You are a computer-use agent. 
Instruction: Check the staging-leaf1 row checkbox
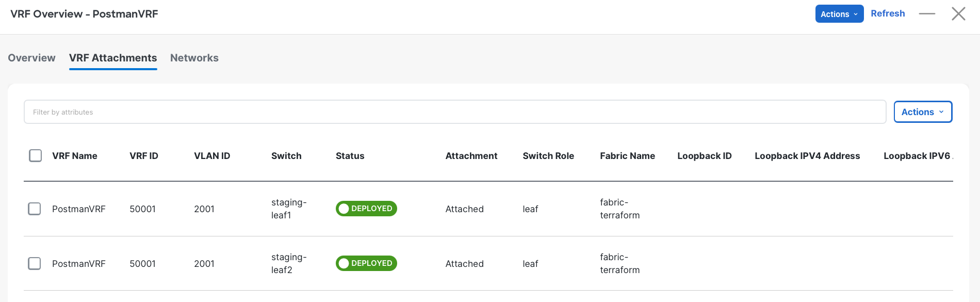35,209
